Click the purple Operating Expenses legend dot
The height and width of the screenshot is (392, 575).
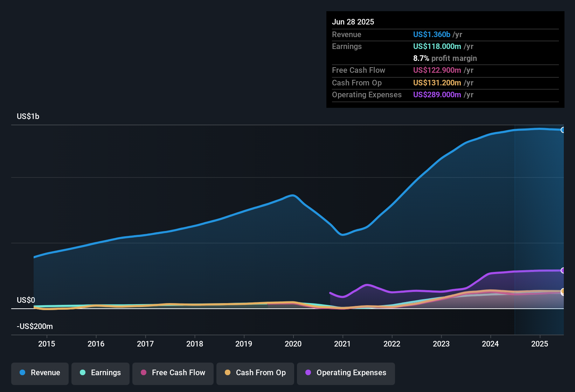point(307,373)
